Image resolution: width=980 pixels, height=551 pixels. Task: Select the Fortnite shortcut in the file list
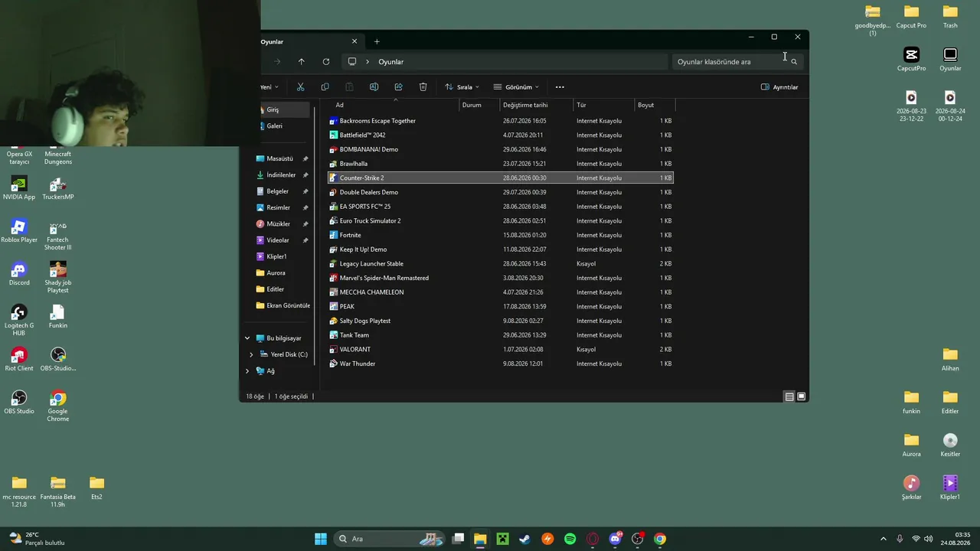pyautogui.click(x=501, y=235)
